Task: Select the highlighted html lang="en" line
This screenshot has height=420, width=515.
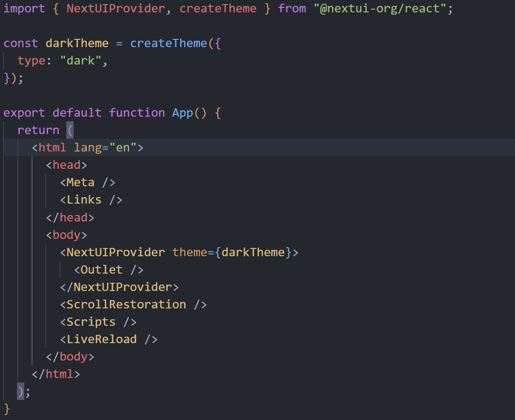Action: click(x=87, y=147)
